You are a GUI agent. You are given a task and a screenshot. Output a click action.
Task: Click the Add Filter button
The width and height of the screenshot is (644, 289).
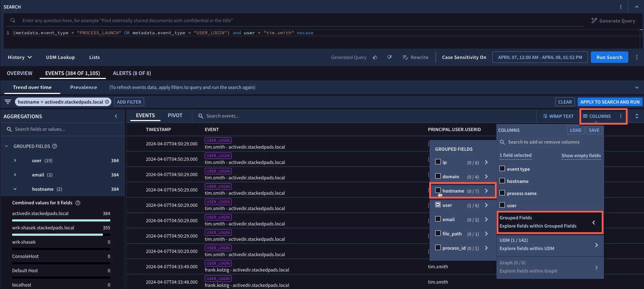(x=129, y=102)
